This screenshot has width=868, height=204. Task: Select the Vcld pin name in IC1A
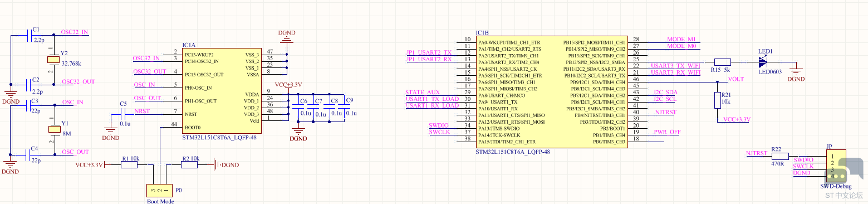[x=254, y=121]
